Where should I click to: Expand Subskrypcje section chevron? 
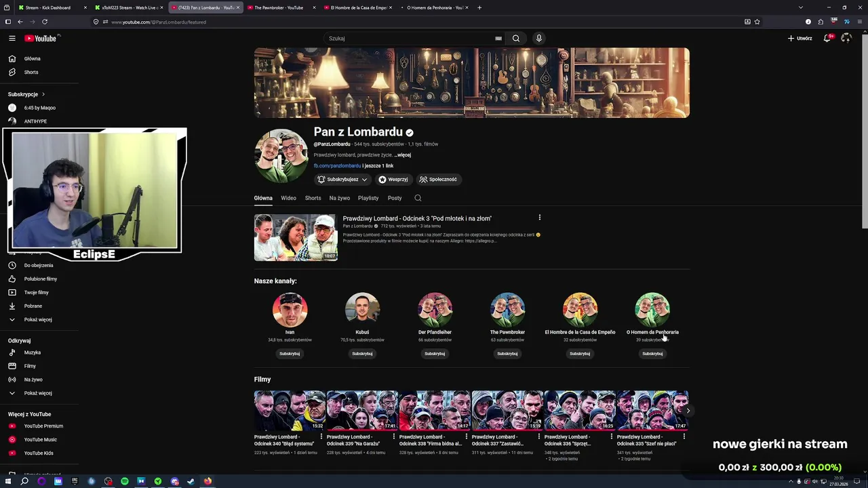[x=43, y=94]
